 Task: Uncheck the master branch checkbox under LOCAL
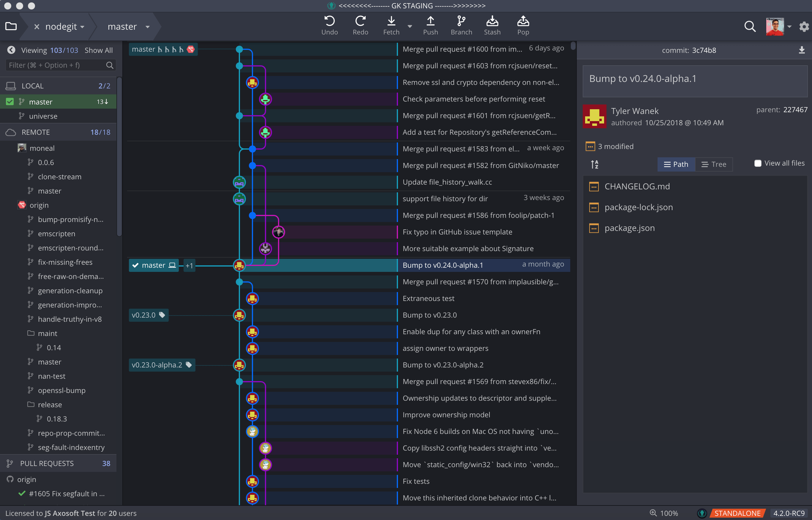coord(10,101)
